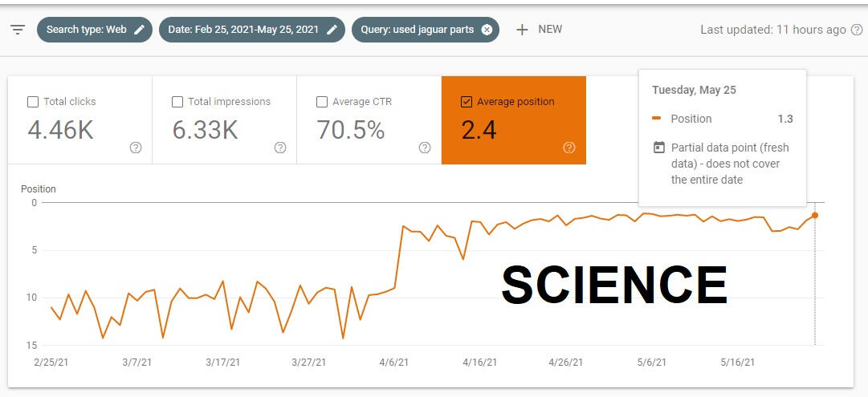Open the filter list icon
Viewport: 868px width, 397px height.
[x=18, y=30]
